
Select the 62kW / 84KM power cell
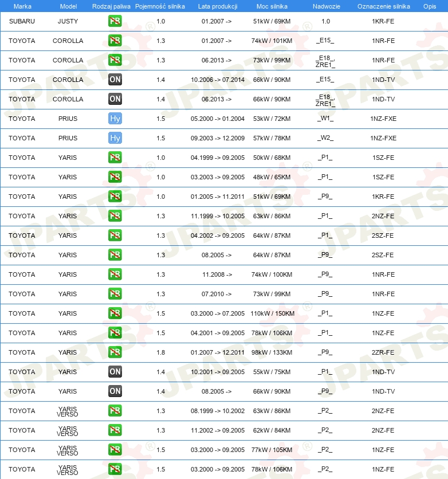[272, 430]
